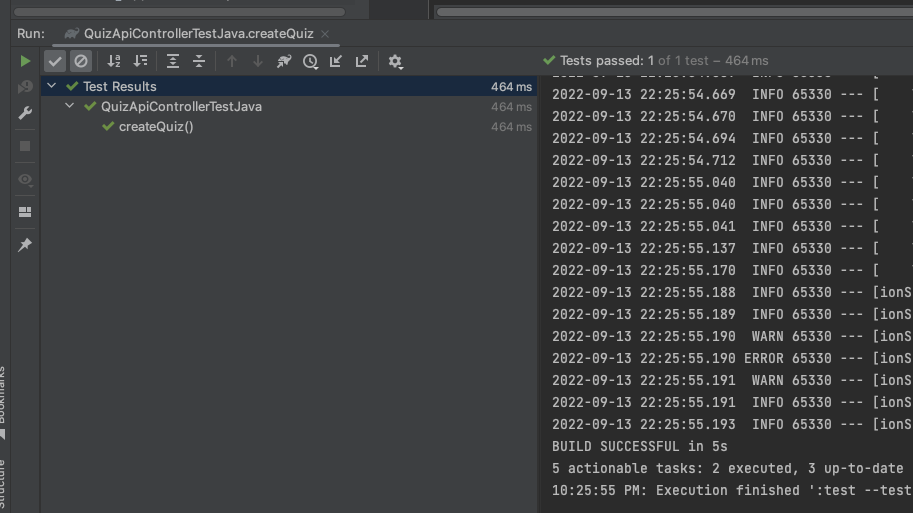
Task: Click '5 actionable tasks' console line
Action: click(727, 469)
